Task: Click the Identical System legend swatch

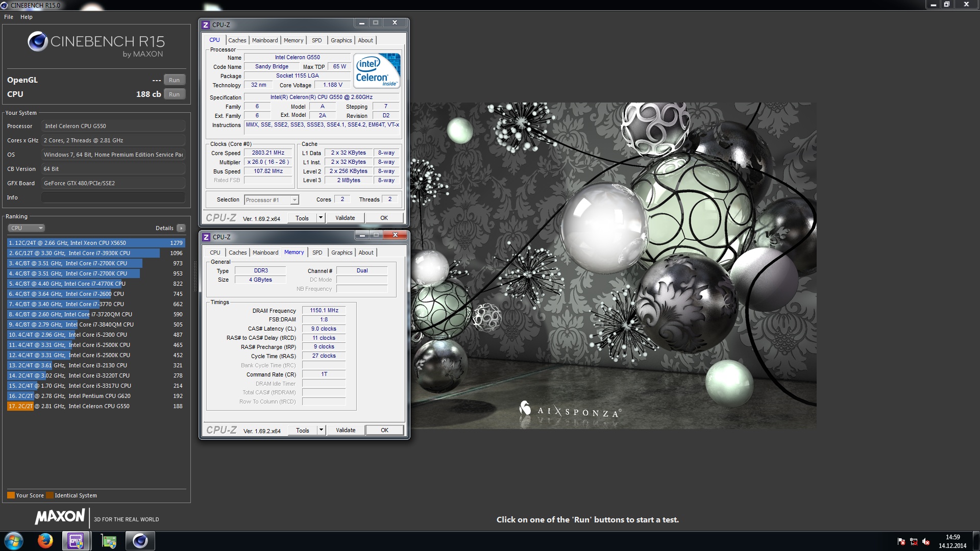Action: coord(50,495)
